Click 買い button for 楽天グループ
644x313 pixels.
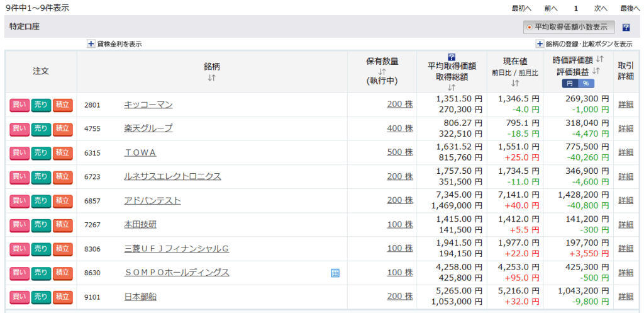pos(19,129)
